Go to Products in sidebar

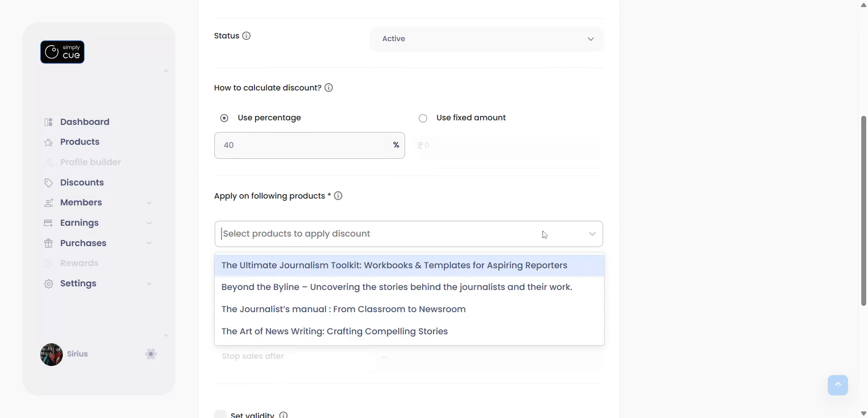(80, 142)
